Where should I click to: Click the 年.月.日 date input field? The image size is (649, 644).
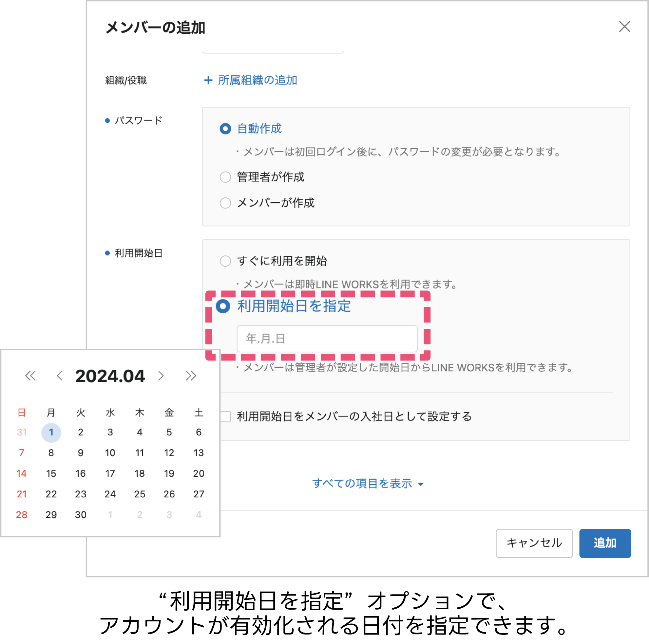point(327,339)
